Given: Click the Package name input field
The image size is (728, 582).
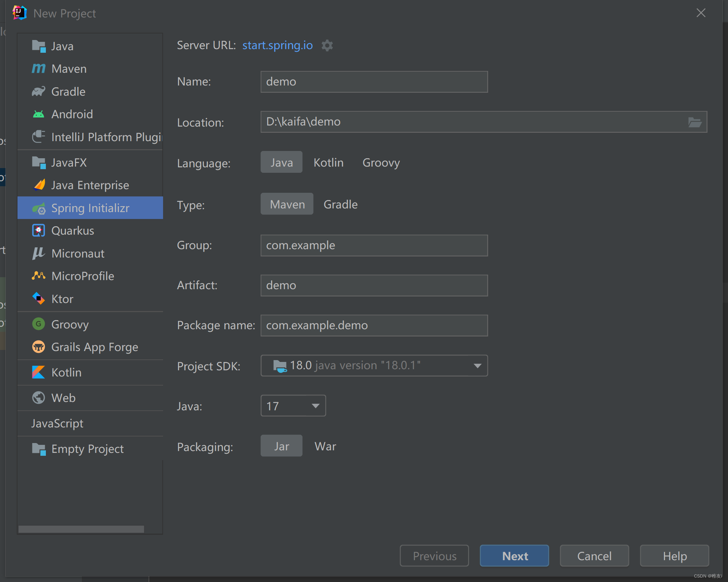Looking at the screenshot, I should coord(374,326).
